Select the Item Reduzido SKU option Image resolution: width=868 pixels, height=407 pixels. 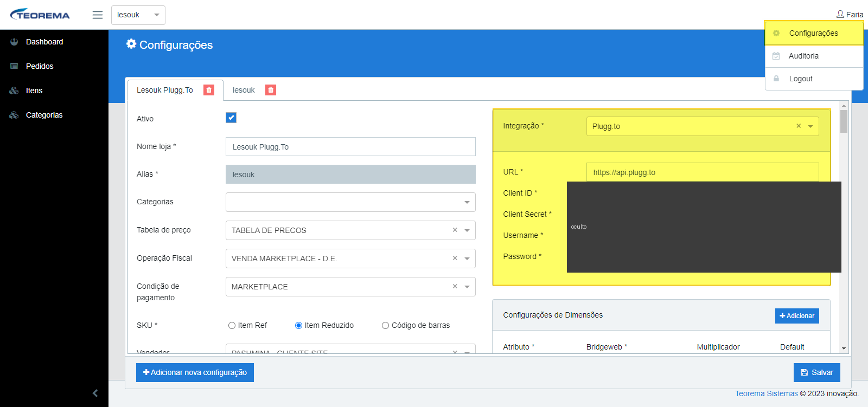[298, 325]
